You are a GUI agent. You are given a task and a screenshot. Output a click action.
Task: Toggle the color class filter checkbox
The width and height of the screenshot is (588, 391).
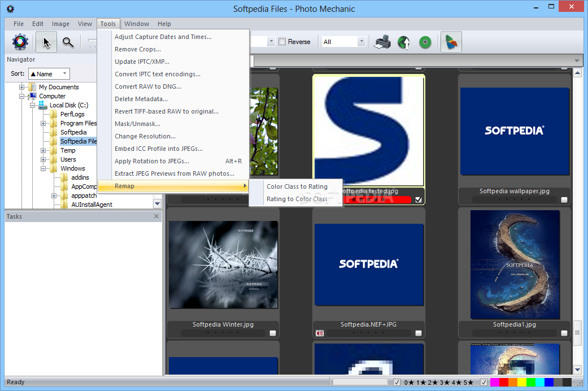pos(484,383)
